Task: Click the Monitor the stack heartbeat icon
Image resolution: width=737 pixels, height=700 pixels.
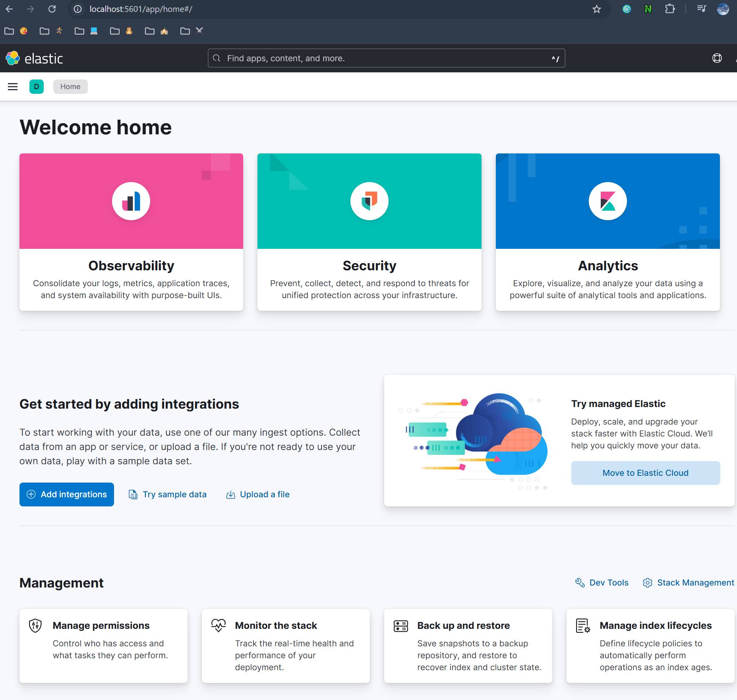Action: tap(218, 626)
